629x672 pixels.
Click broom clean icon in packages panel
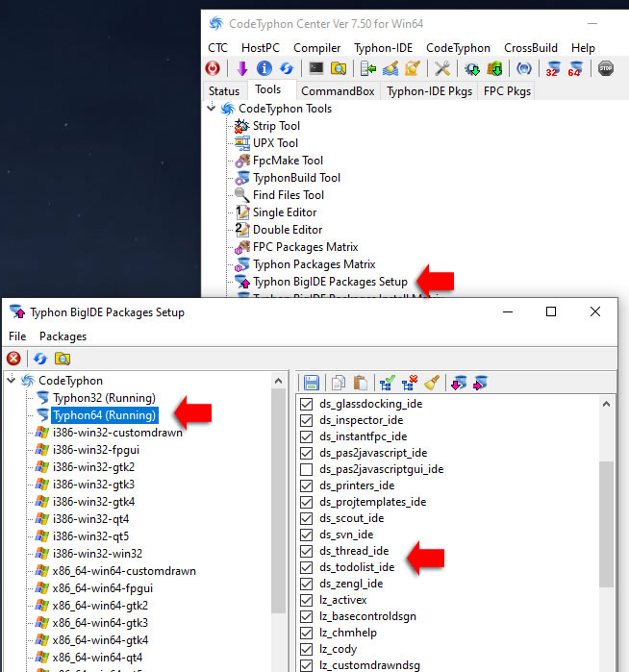tap(432, 383)
